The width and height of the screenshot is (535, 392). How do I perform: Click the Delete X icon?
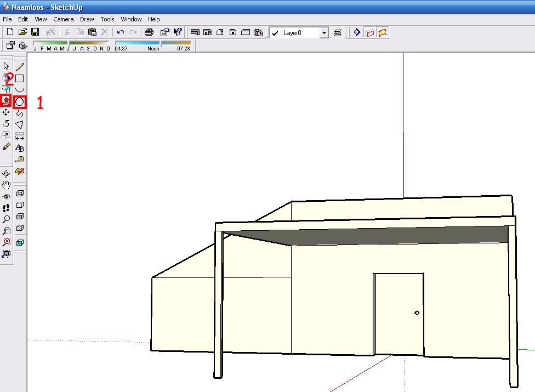pos(105,32)
